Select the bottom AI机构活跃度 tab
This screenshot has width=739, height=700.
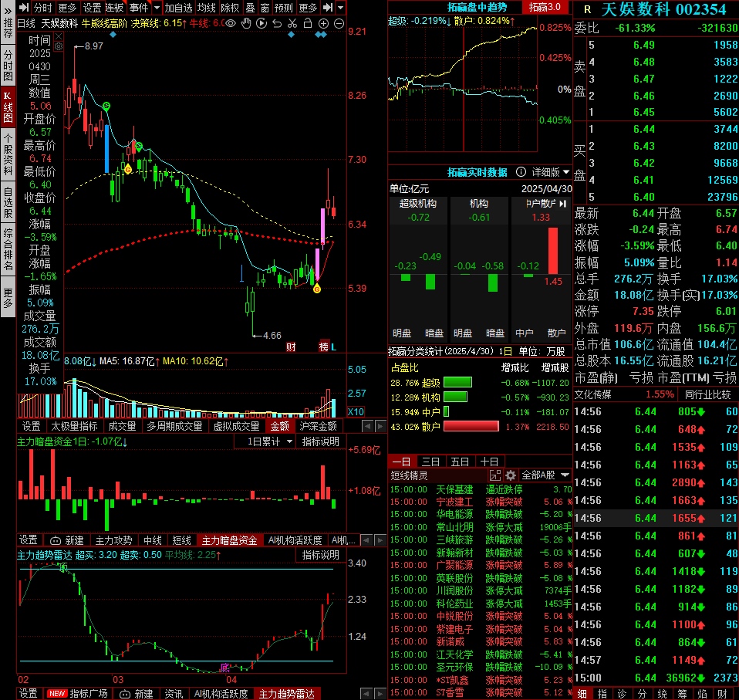221,693
